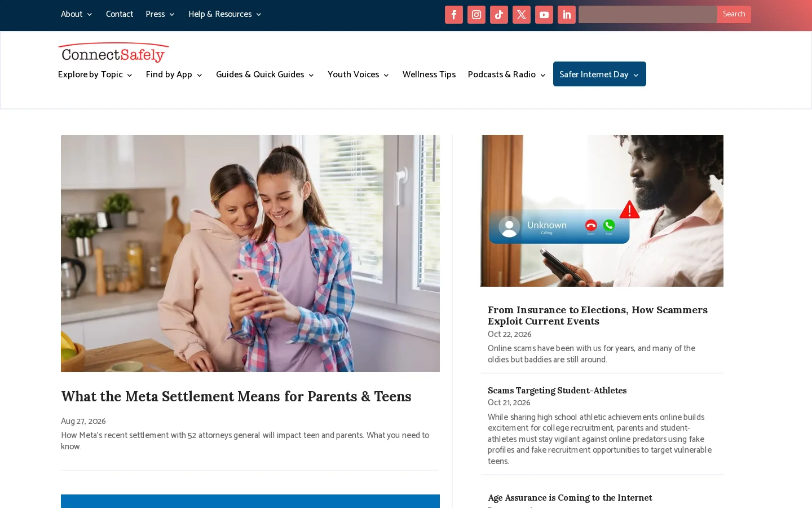Click student-athletes article excerpt paragraph

click(x=599, y=439)
